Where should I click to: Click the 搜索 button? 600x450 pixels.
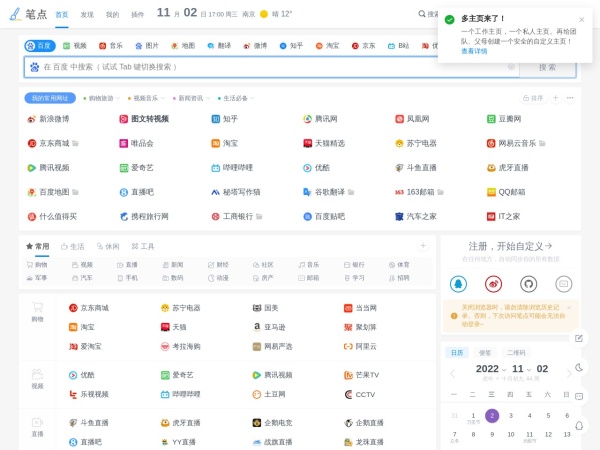tap(548, 67)
